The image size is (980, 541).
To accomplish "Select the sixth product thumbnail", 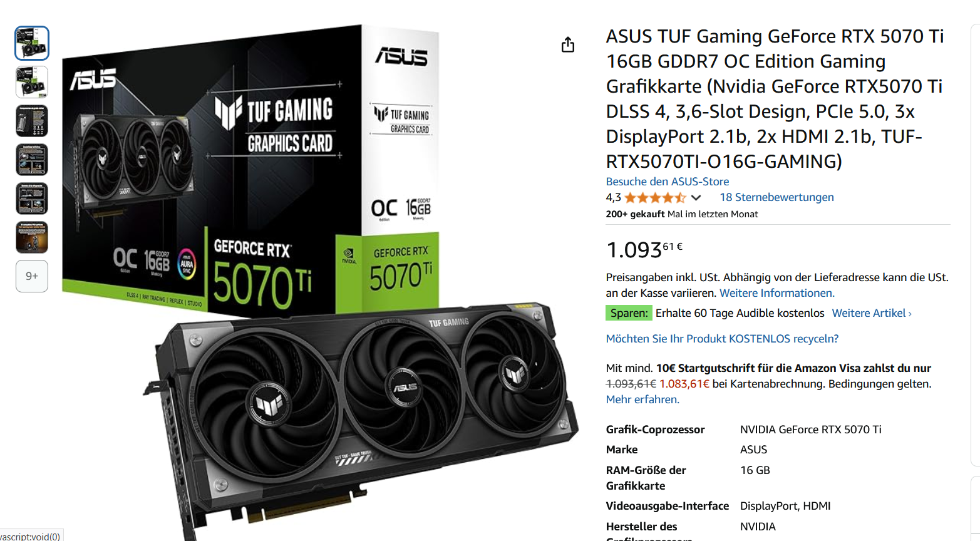I will pyautogui.click(x=32, y=237).
